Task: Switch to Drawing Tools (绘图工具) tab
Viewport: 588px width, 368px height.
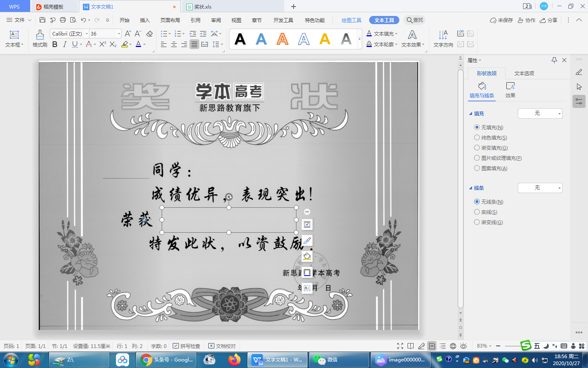Action: click(x=351, y=20)
